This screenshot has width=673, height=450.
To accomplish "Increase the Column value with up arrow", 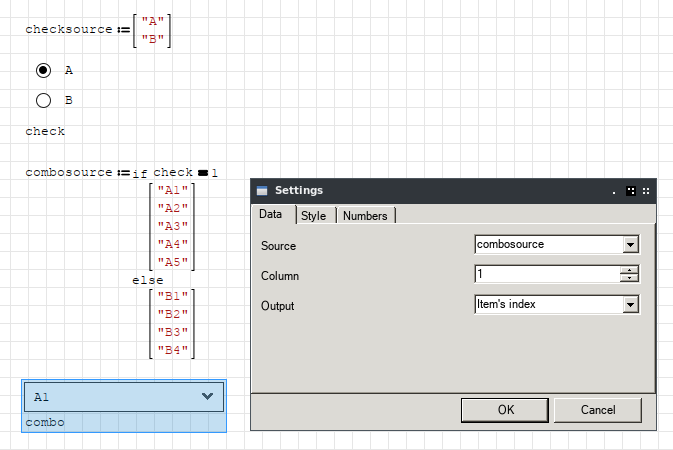I will click(629, 270).
